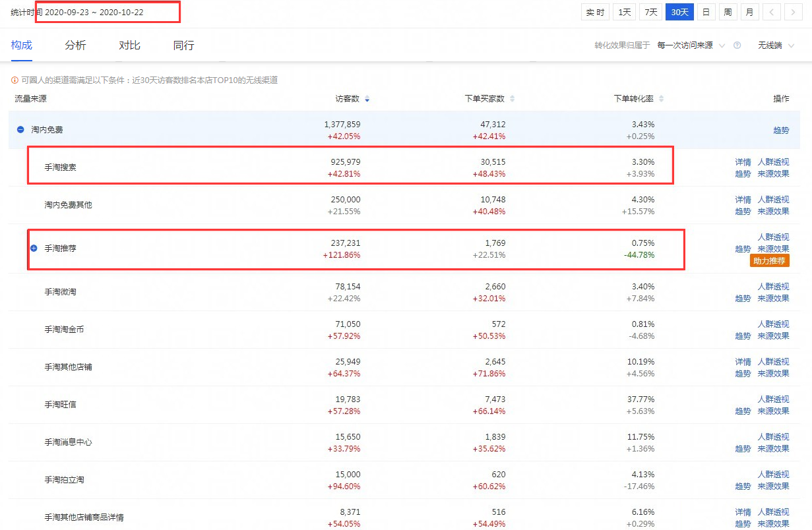Go to previous date period arrow
This screenshot has width=812, height=530.
pyautogui.click(x=771, y=12)
